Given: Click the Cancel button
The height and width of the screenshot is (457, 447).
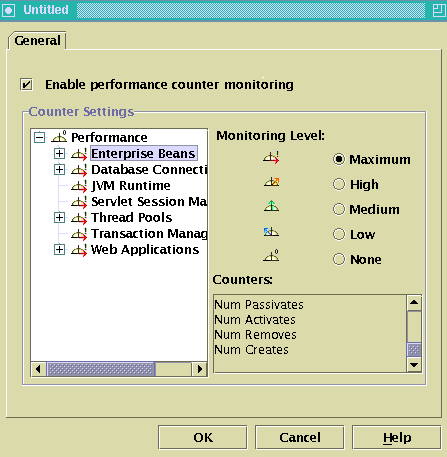Looking at the screenshot, I should 300,437.
